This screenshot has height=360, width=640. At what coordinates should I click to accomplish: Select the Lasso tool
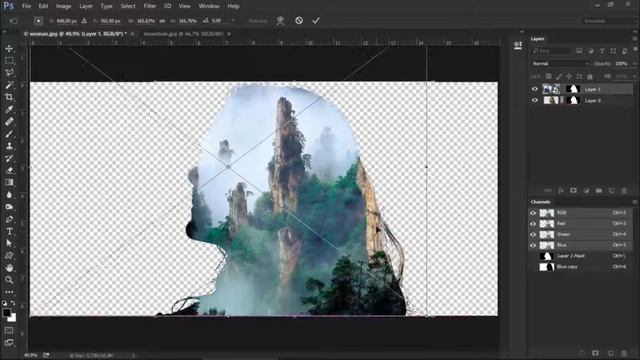tap(9, 73)
